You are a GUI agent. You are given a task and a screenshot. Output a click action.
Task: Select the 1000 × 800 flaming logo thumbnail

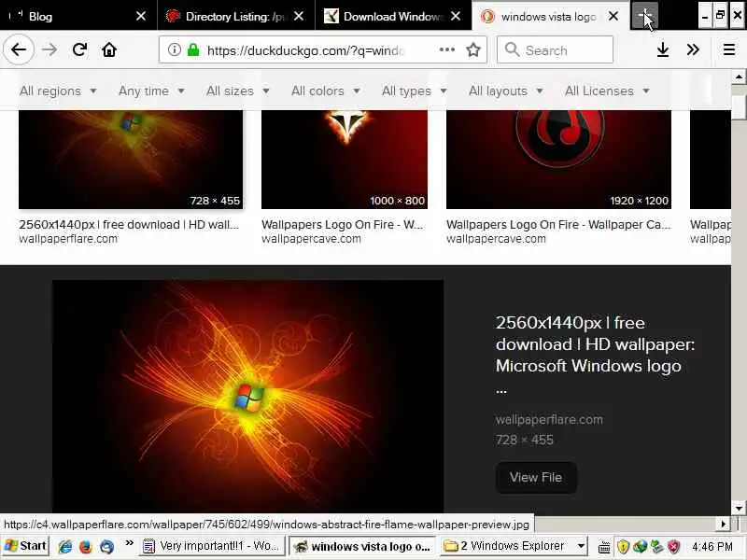pos(345,160)
